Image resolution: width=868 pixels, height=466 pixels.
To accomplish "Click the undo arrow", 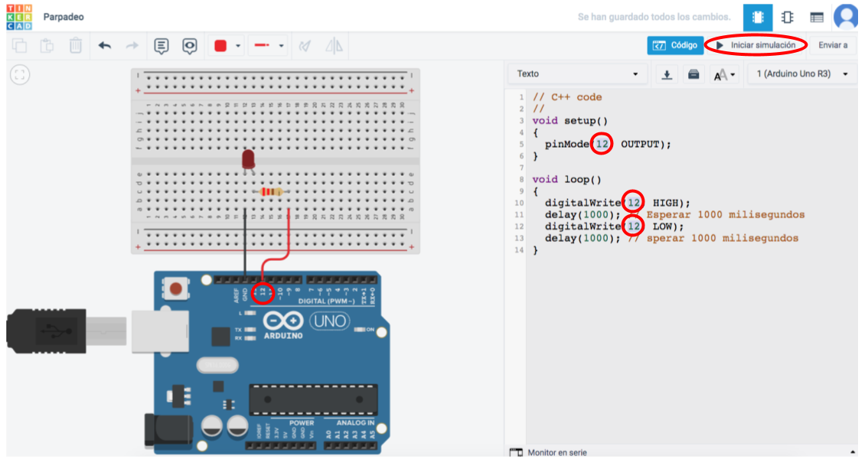I will [x=105, y=46].
